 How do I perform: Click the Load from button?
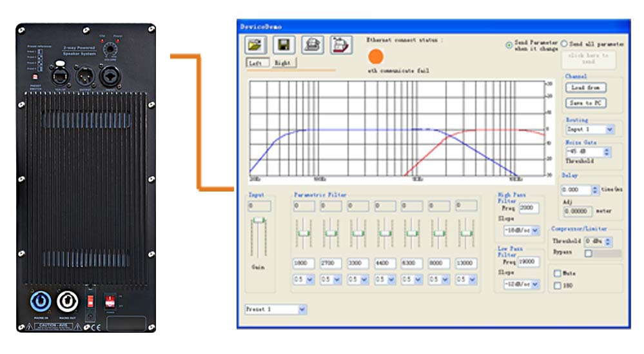tap(586, 88)
